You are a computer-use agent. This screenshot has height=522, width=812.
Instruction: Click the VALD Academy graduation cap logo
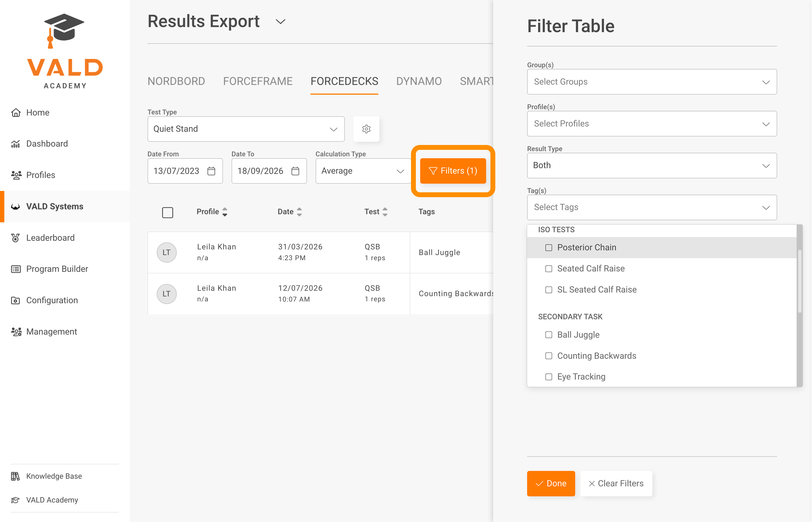[64, 31]
